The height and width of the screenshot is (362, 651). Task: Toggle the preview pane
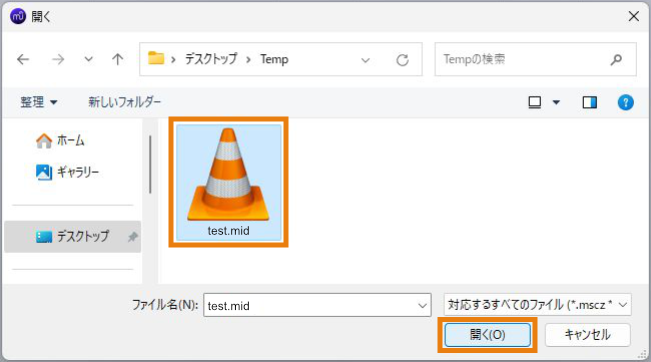pyautogui.click(x=590, y=102)
